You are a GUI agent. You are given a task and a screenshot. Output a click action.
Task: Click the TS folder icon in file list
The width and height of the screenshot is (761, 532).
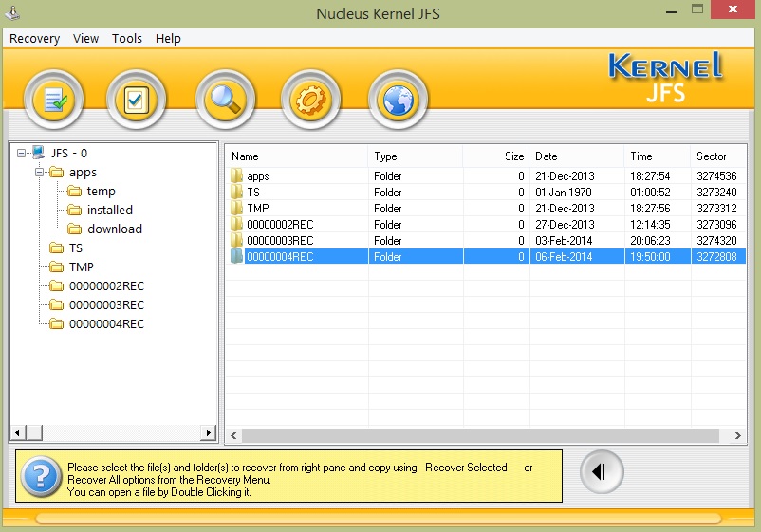236,192
